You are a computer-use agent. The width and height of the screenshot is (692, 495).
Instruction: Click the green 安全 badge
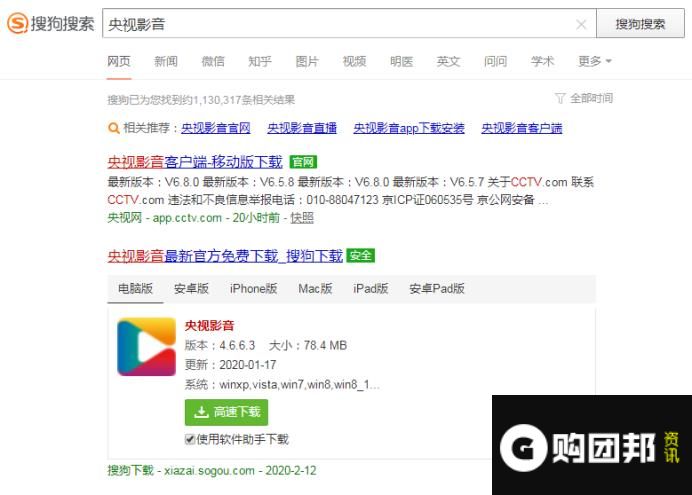coord(361,256)
